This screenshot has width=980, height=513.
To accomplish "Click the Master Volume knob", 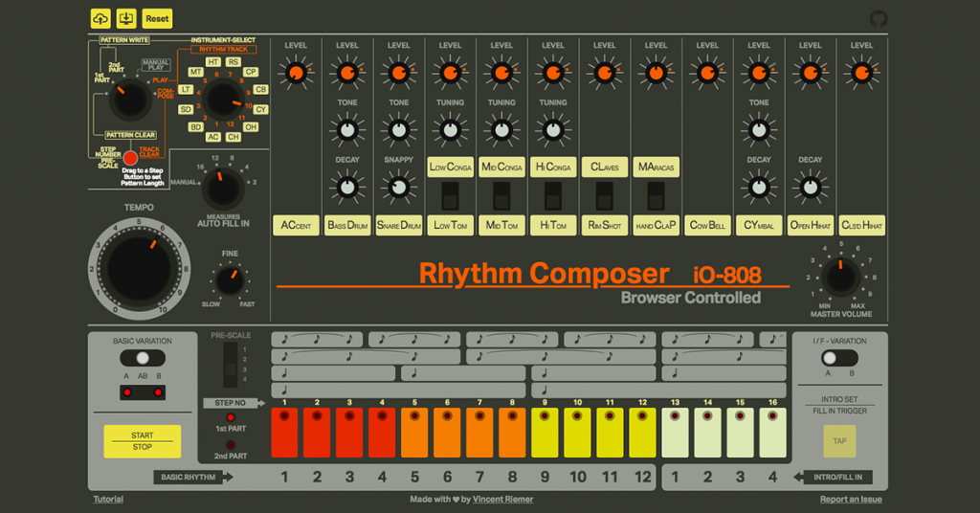I will click(840, 277).
